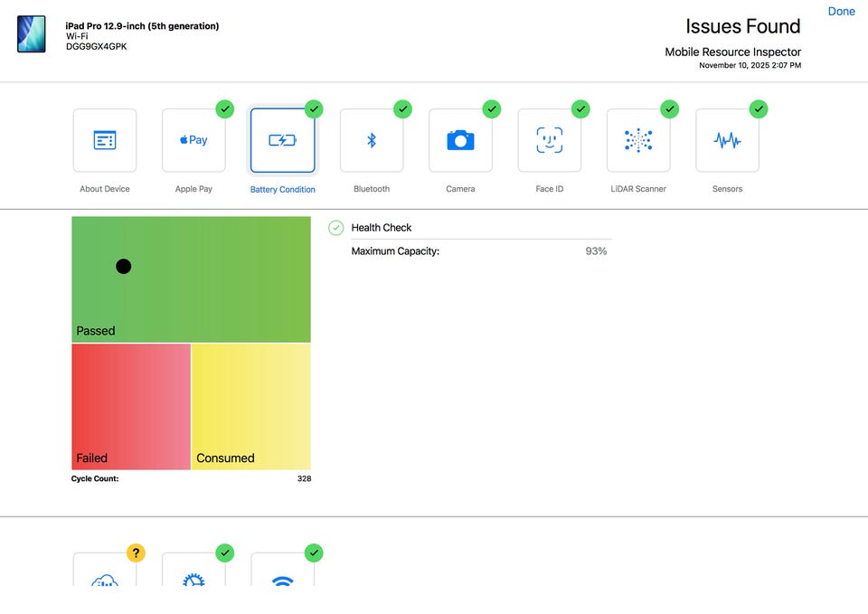The width and height of the screenshot is (868, 614).
Task: Click the gear diagnostic tile in bottom row
Action: tap(193, 569)
